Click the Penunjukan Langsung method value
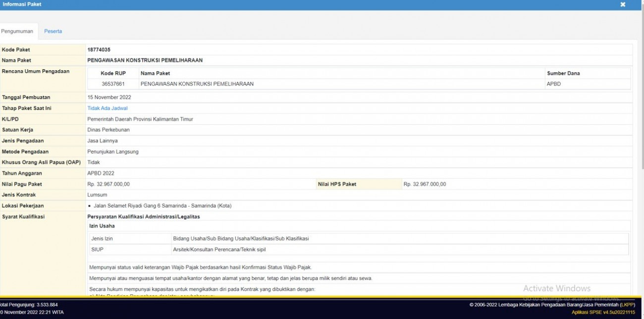 tap(113, 152)
